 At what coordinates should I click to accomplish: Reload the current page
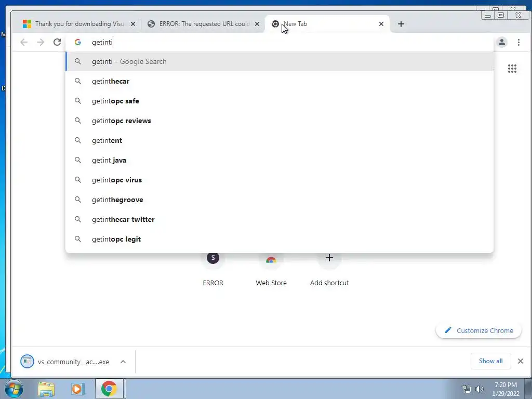click(57, 42)
